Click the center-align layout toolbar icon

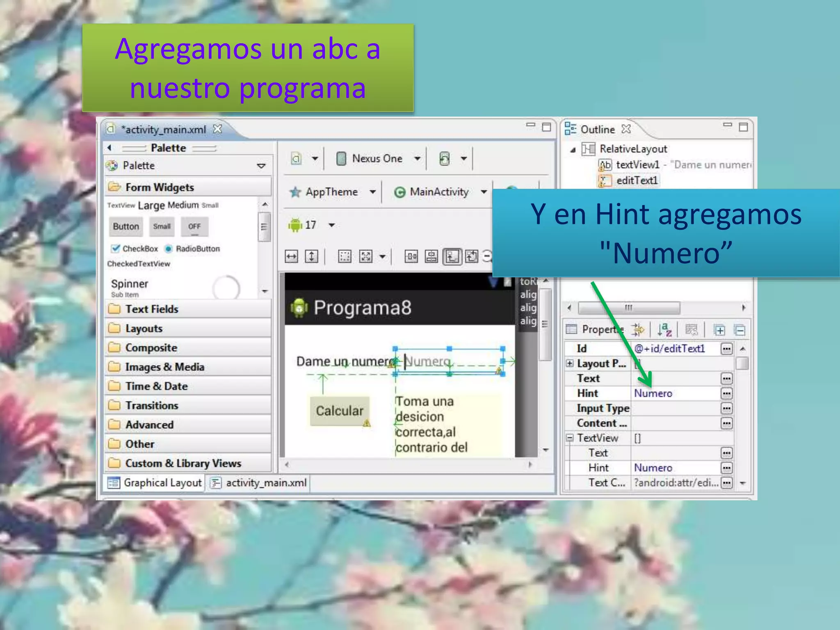[x=431, y=257]
